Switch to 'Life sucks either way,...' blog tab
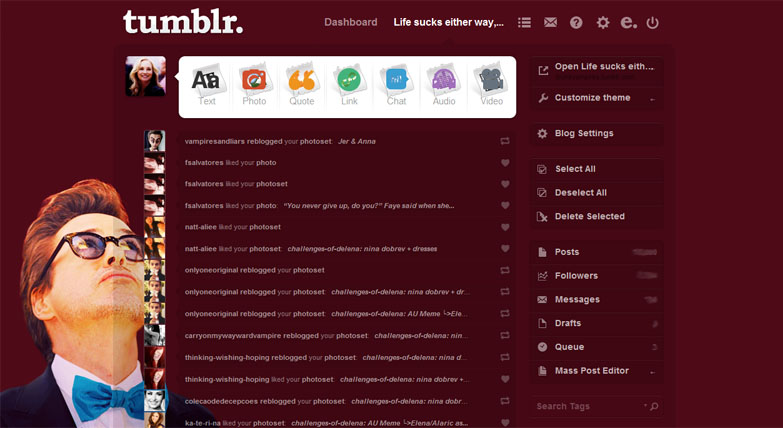Viewport: 783px width, 428px height. coord(448,22)
